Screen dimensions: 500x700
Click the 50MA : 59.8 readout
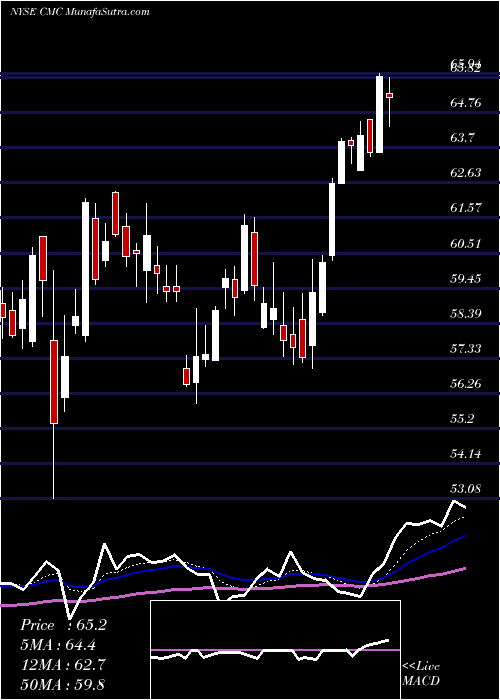point(62,684)
